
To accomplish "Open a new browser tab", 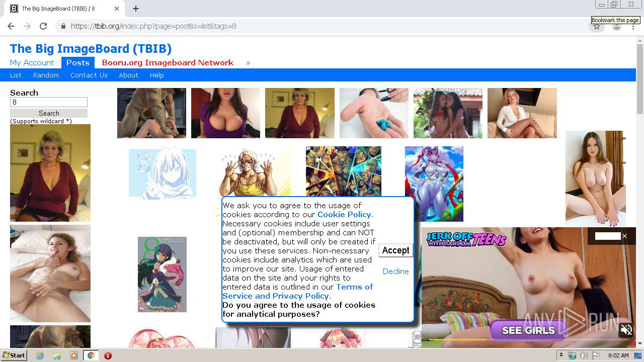I will tap(135, 9).
